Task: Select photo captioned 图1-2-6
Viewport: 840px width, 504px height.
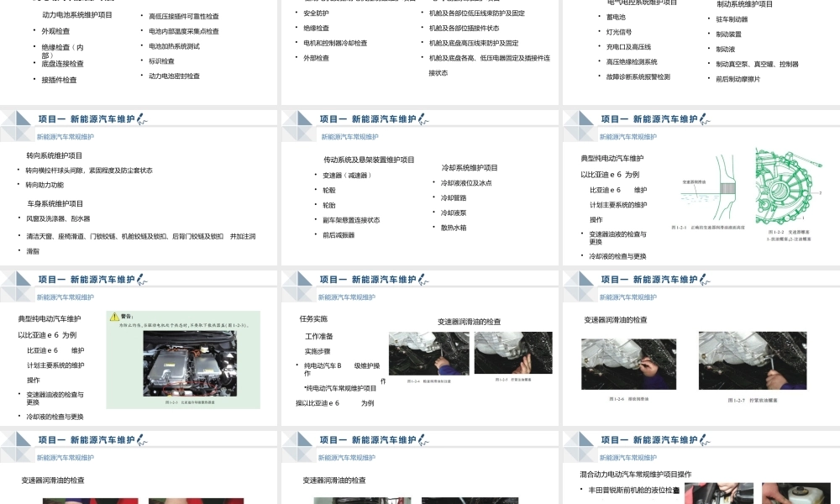Action: [628, 364]
